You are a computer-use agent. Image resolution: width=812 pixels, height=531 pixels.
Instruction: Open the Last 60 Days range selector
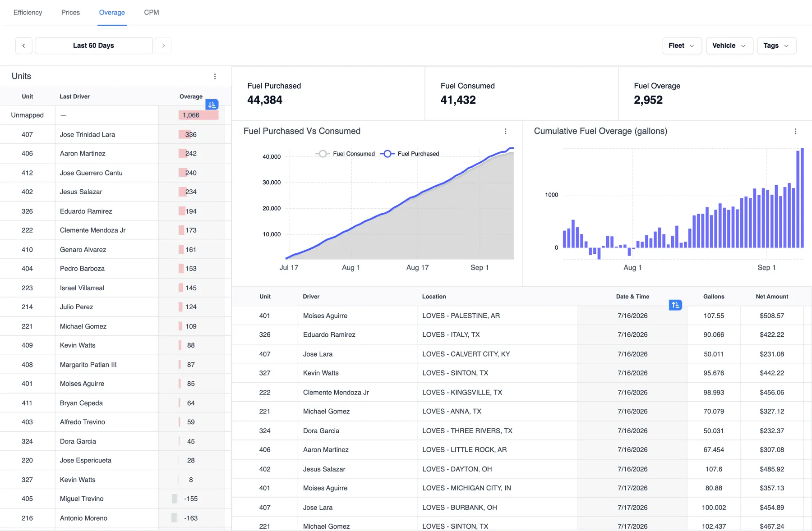(94, 46)
